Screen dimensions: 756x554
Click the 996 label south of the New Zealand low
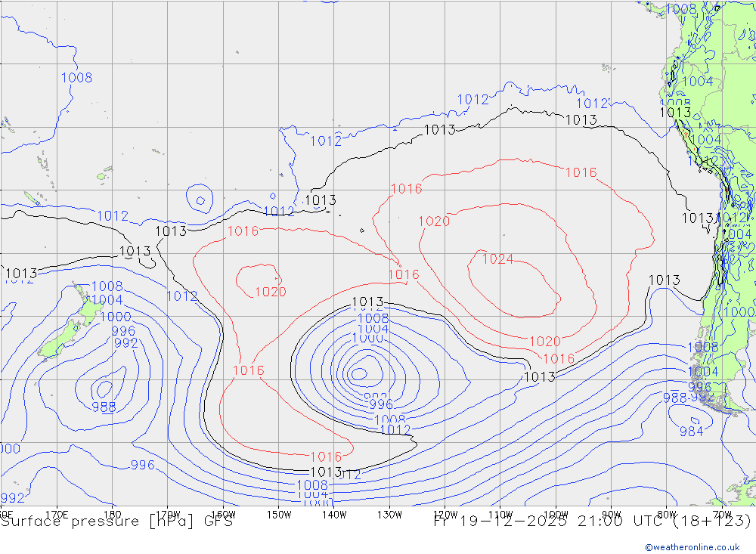click(142, 465)
